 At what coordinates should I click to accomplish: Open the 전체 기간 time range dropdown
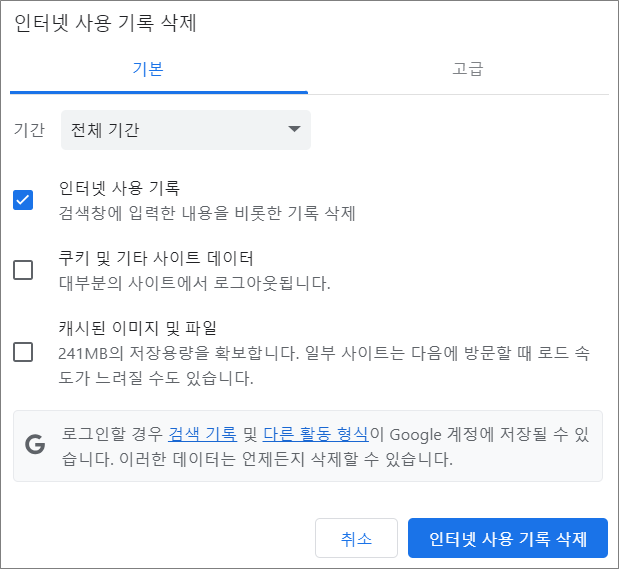click(x=186, y=130)
